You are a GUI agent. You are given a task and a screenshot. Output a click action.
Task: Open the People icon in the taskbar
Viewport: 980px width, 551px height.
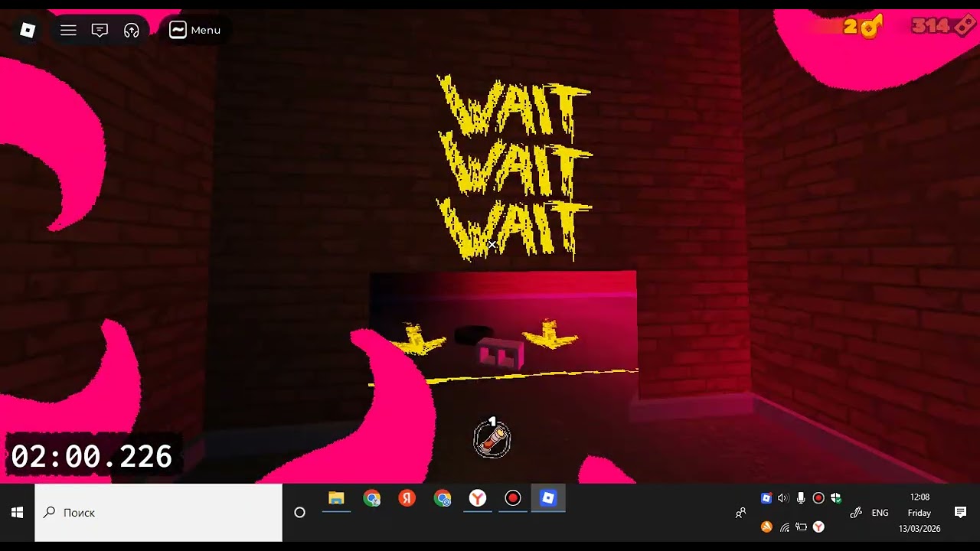pyautogui.click(x=740, y=513)
